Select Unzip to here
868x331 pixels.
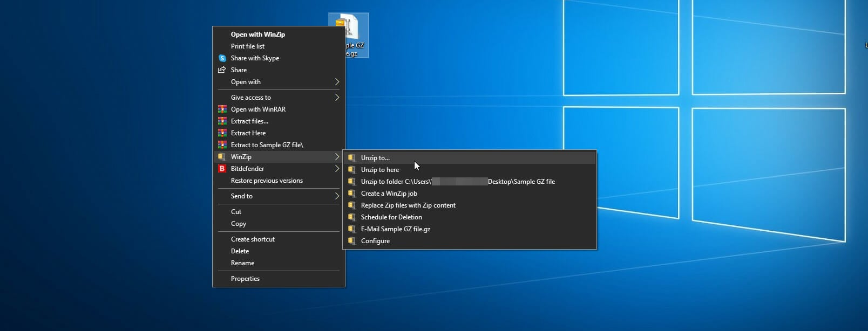pyautogui.click(x=470, y=170)
